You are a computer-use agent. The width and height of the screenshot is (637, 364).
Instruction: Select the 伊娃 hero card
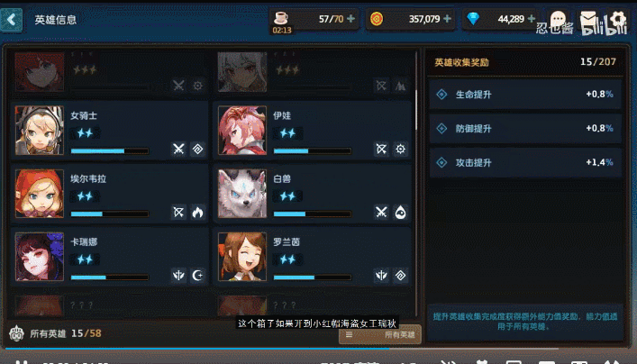312,131
